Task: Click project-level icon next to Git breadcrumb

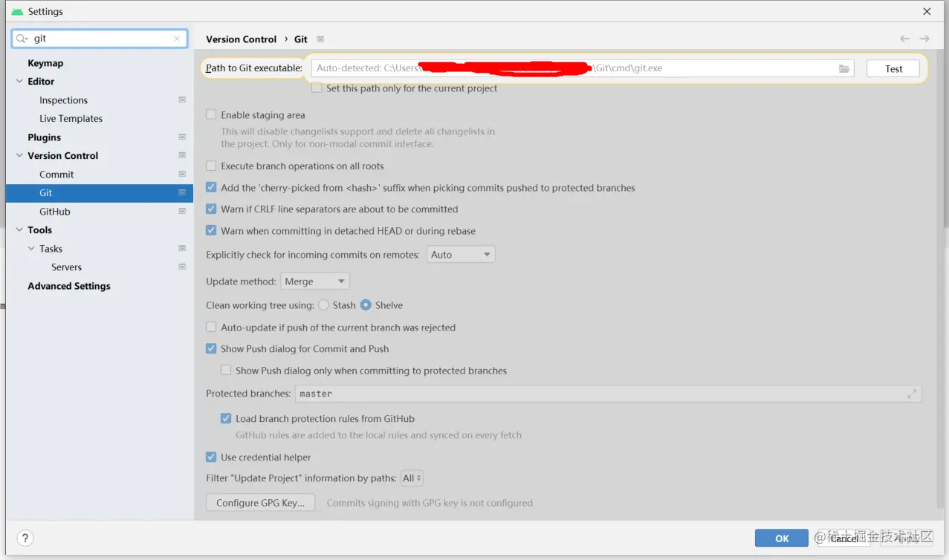Action: pos(320,39)
